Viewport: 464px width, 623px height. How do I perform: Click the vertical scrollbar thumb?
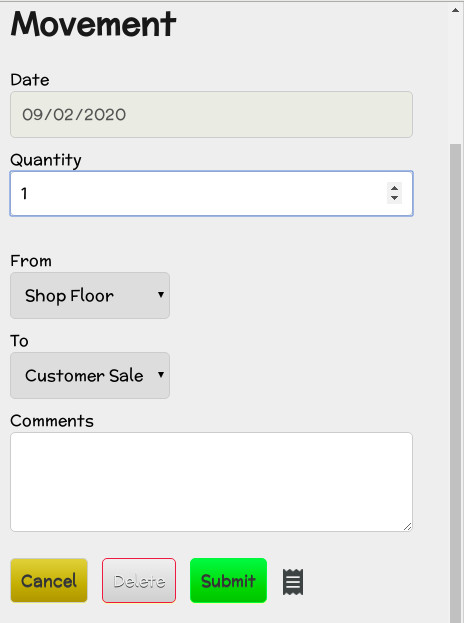coord(455,383)
